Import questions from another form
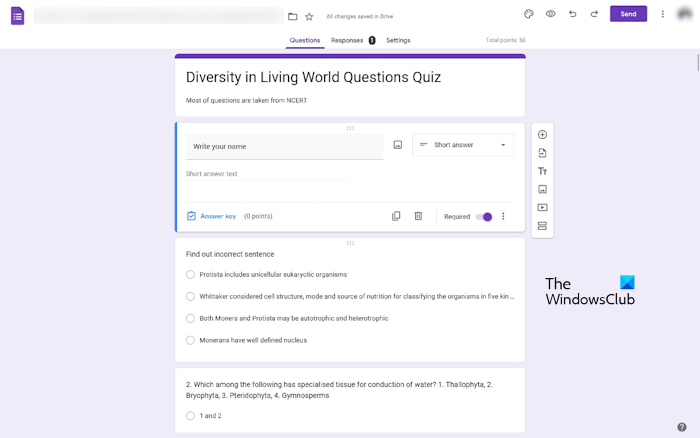700x438 pixels. pos(542,153)
